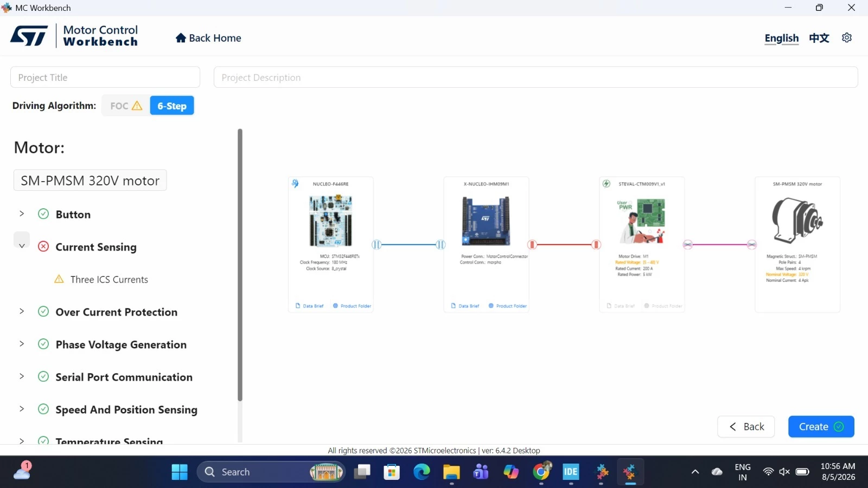Viewport: 868px width, 488px height.
Task: Click the check icon beside Phase Voltage Generation
Action: tap(43, 344)
